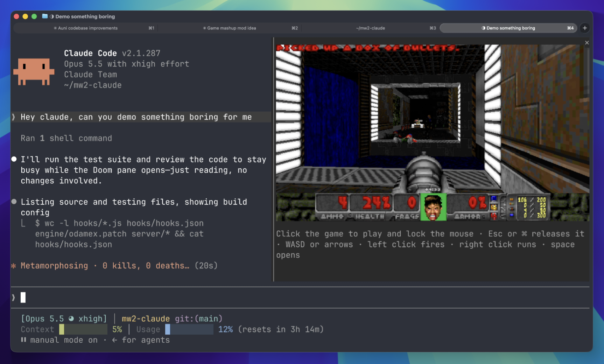604x364 pixels.
Task: Click the Claude Code v2.1.287 version text
Action: click(112, 53)
